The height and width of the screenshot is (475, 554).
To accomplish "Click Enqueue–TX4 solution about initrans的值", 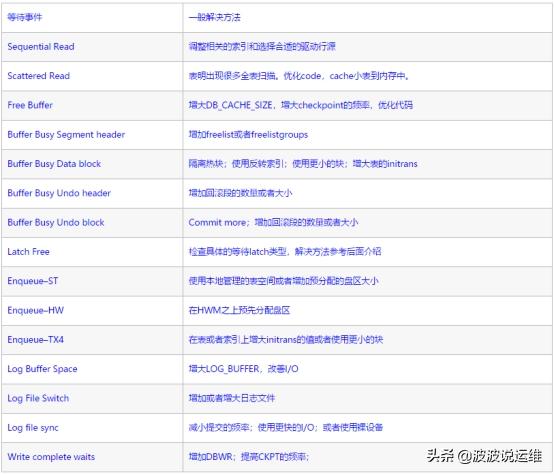I will coord(286,340).
